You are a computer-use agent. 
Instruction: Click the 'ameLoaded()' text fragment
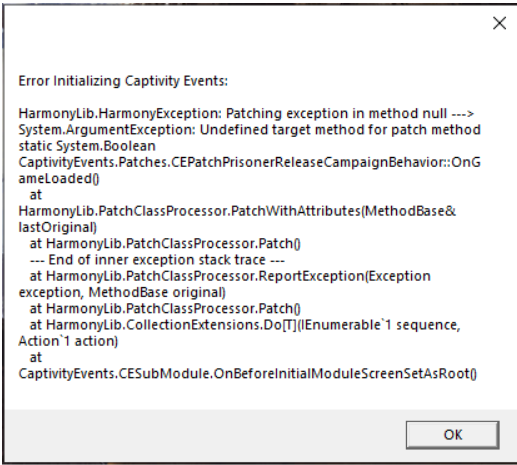point(59,179)
